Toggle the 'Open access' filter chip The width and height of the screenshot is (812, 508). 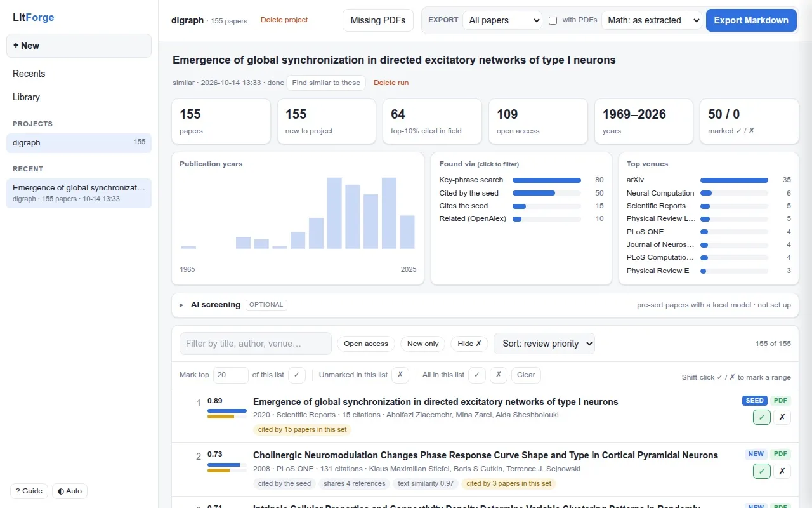click(366, 344)
